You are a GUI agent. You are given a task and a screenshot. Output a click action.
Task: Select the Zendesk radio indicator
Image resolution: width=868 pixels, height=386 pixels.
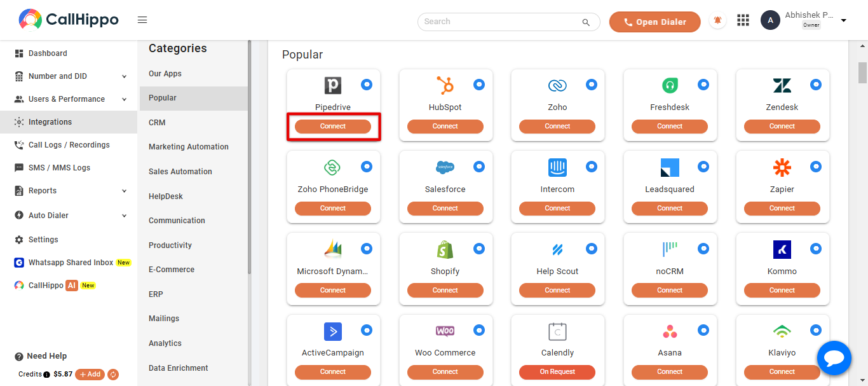pyautogui.click(x=816, y=85)
